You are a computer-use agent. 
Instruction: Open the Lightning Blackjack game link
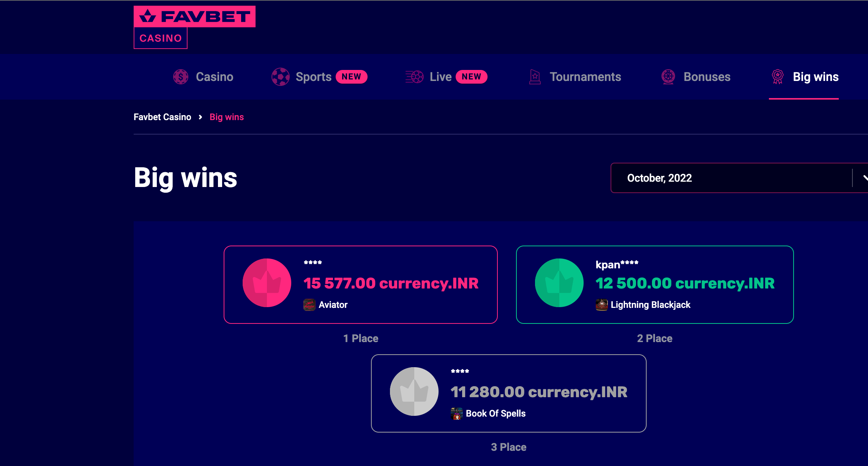(650, 305)
